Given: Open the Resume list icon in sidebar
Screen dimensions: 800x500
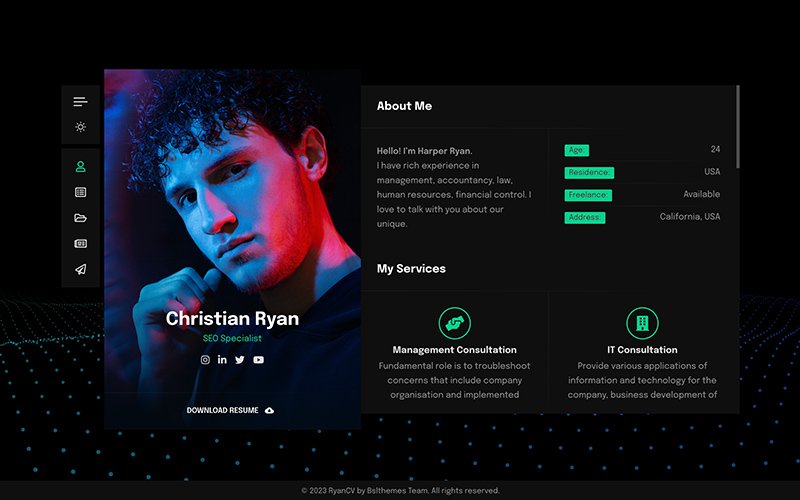Looking at the screenshot, I should 80,192.
